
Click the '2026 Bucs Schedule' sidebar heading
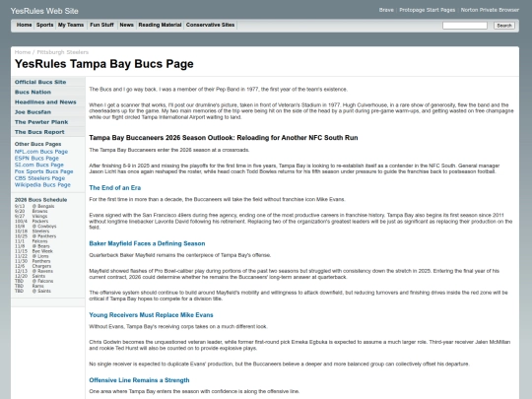tap(40, 200)
